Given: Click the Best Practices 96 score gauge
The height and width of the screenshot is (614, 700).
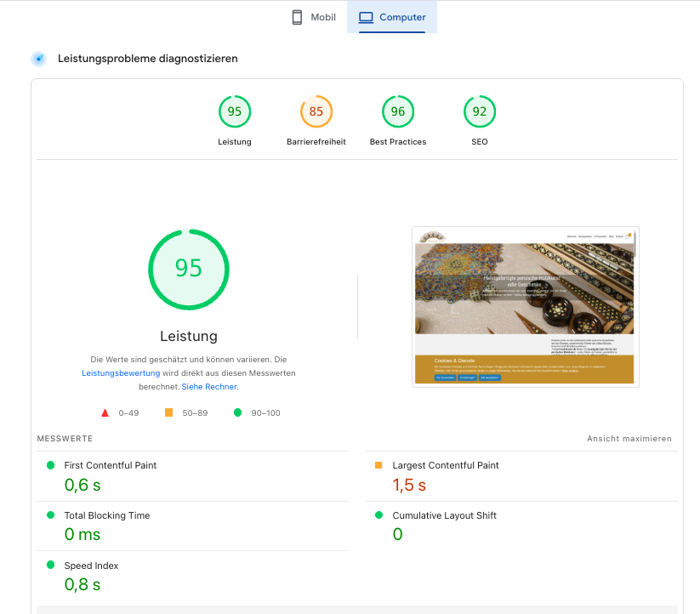Looking at the screenshot, I should pyautogui.click(x=397, y=111).
